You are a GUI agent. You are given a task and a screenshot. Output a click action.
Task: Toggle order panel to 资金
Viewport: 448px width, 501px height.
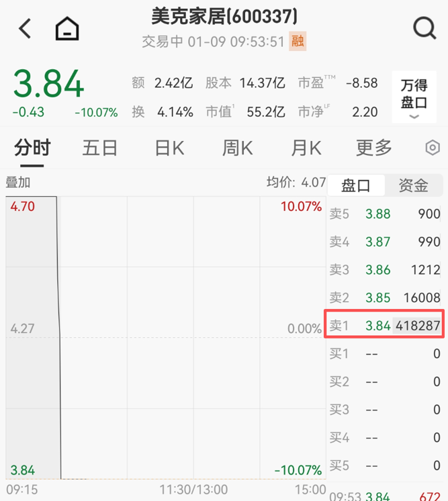pos(413,185)
